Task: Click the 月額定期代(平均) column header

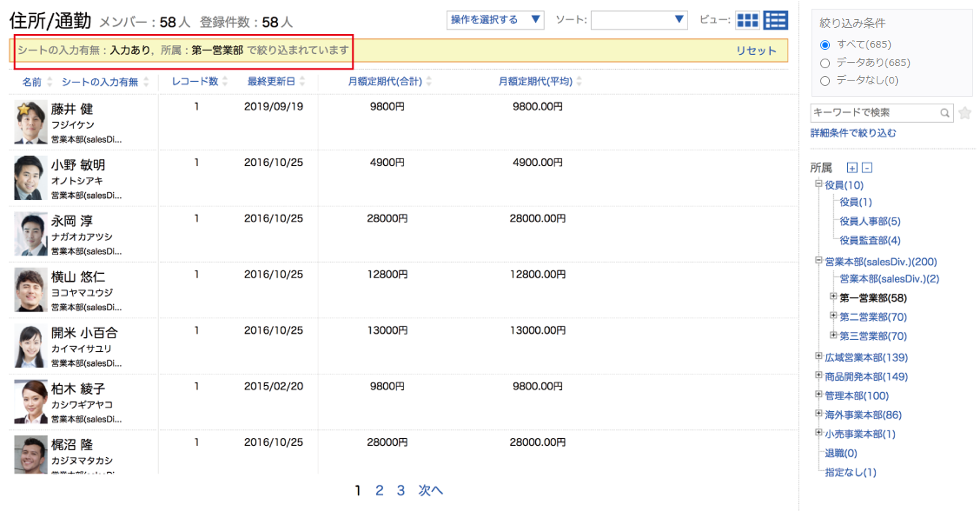Action: pyautogui.click(x=535, y=81)
